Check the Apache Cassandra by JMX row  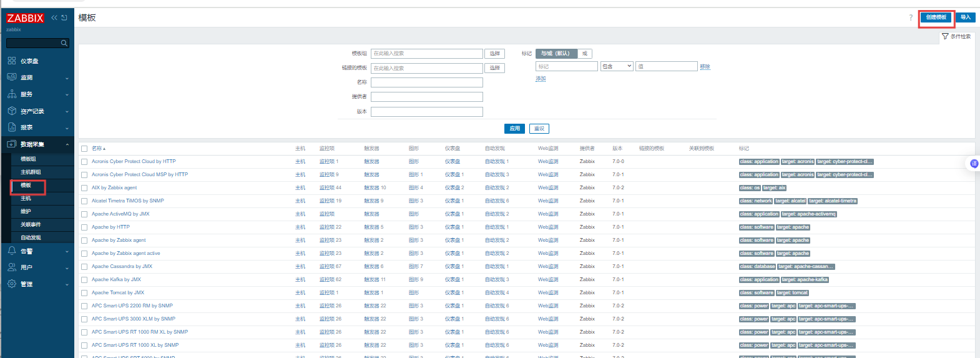(x=84, y=267)
